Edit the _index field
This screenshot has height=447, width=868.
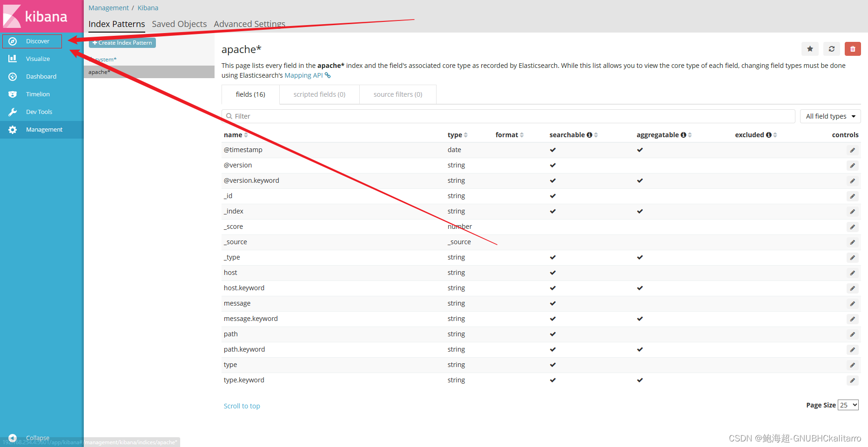[x=853, y=212]
